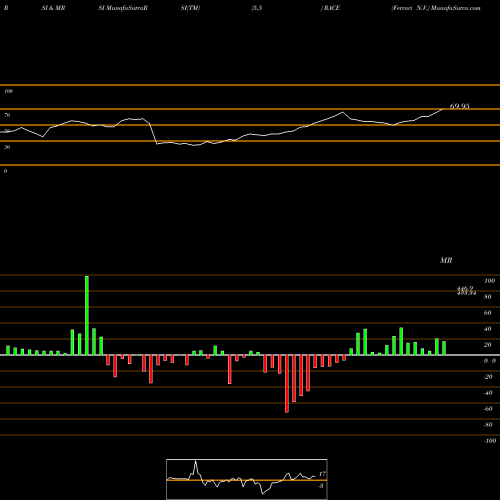Click the deepest red MR histogram bar
500x500 pixels.
pyautogui.click(x=287, y=384)
